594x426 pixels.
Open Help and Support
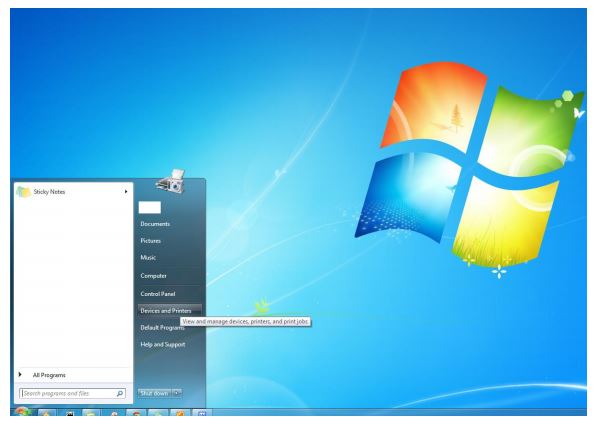coord(163,345)
